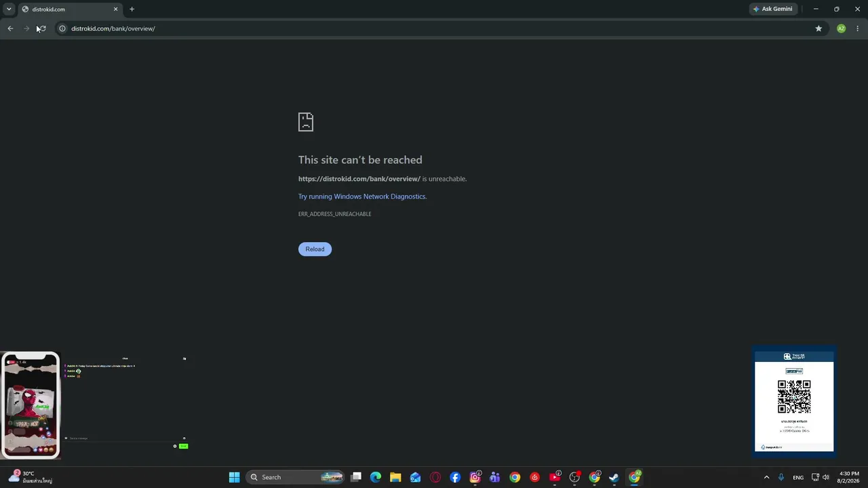
Task: Open Task View on the taskbar
Action: [x=356, y=477]
